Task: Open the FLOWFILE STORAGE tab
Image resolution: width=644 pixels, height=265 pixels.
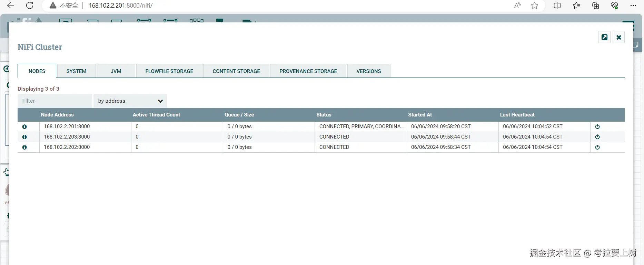Action: click(169, 71)
